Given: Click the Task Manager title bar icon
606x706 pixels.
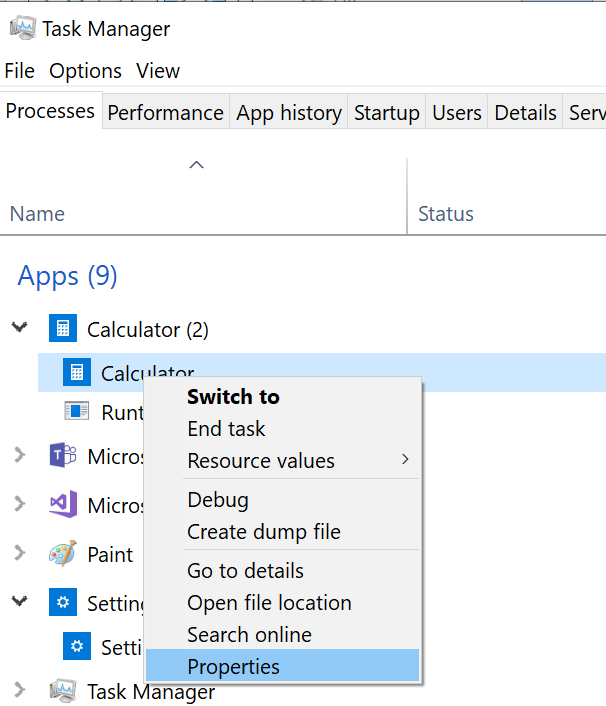Looking at the screenshot, I should [x=23, y=28].
